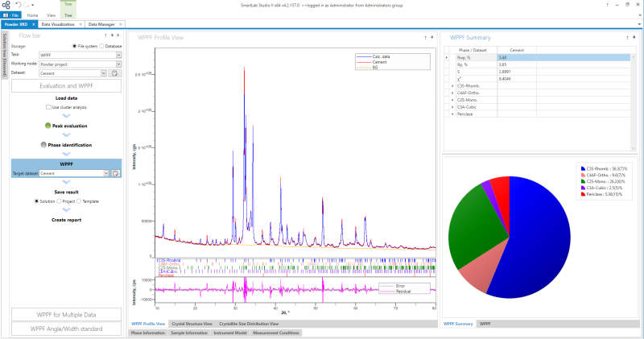The image size is (644, 339).
Task: Open the Instrument Model tab
Action: [230, 333]
